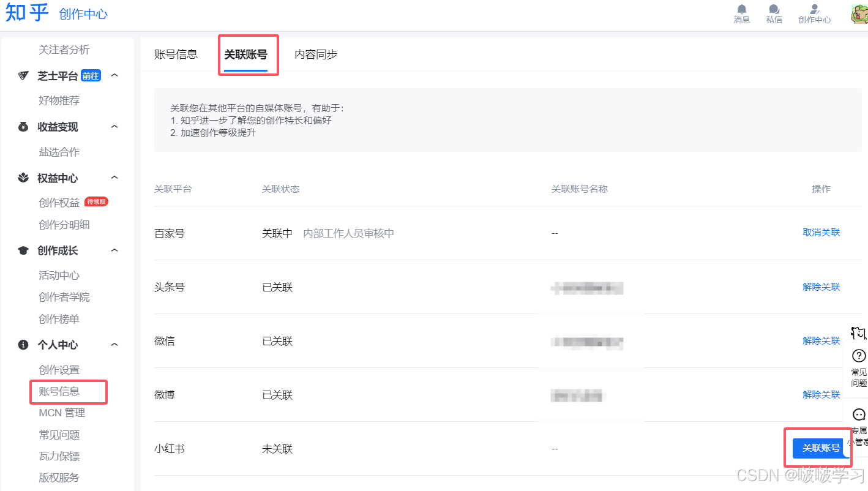Open the user avatar in top right

click(x=859, y=13)
